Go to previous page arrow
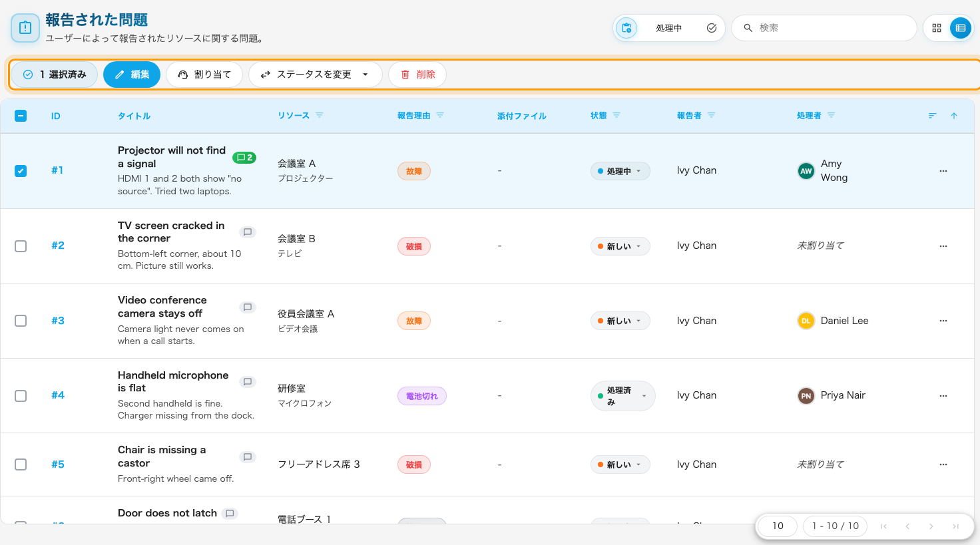980x545 pixels. click(907, 526)
